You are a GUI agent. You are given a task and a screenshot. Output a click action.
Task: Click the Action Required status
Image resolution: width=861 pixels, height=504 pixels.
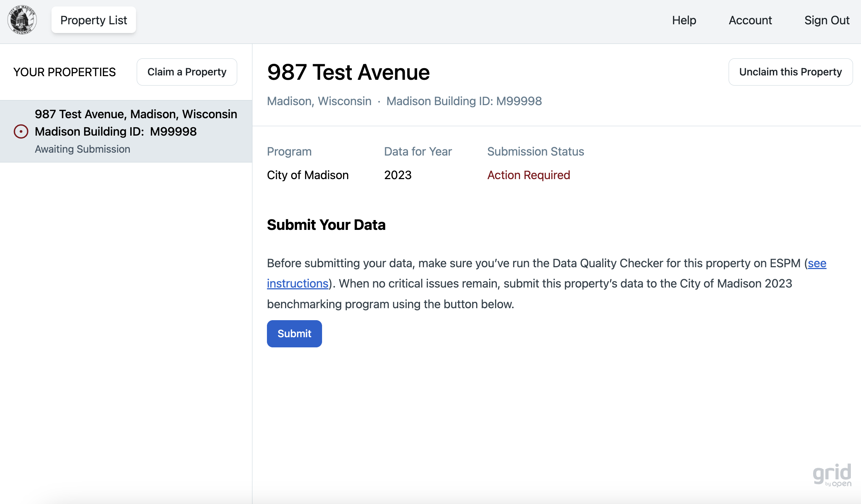click(x=528, y=175)
